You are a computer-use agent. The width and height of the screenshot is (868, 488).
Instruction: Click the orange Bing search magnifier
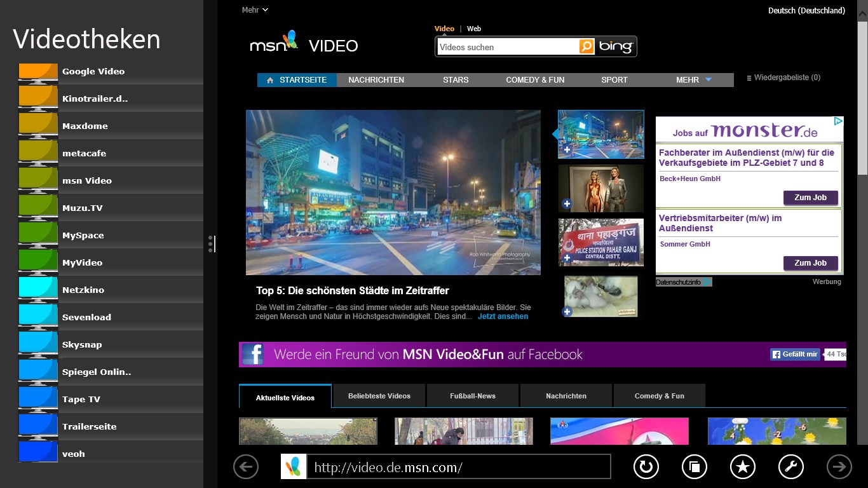587,46
